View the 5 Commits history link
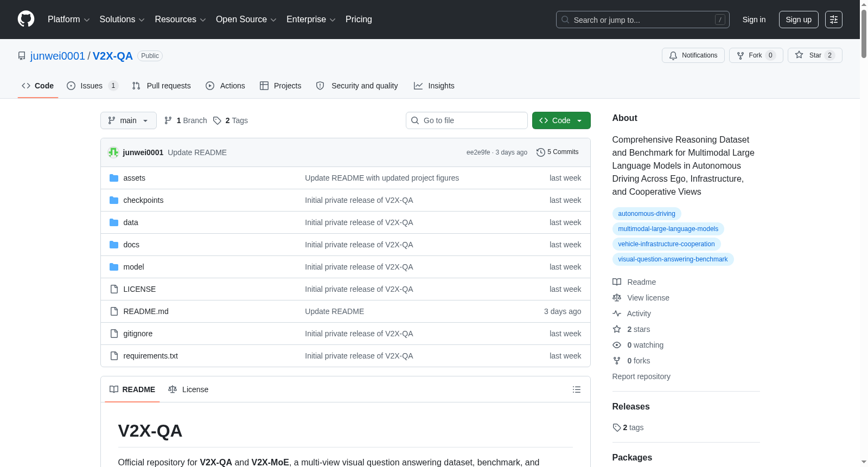The height and width of the screenshot is (467, 868). coord(558,152)
